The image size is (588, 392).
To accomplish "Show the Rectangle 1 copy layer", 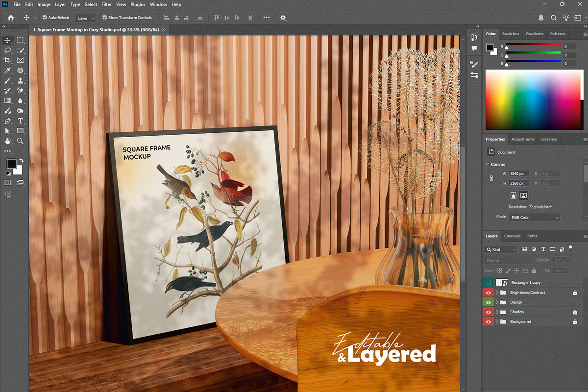I will pos(488,283).
